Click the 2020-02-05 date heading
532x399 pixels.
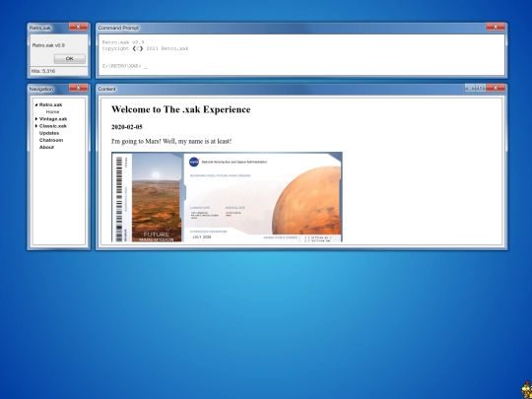[127, 127]
